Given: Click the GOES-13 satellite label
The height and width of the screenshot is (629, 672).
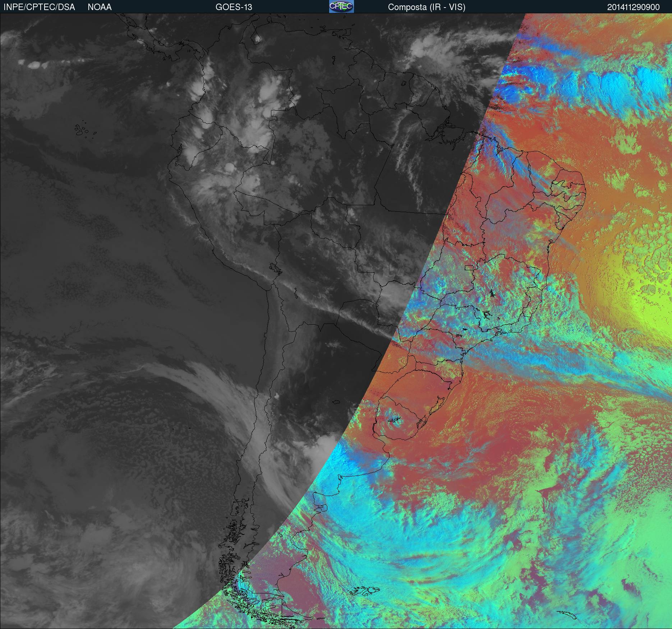Looking at the screenshot, I should [x=234, y=7].
